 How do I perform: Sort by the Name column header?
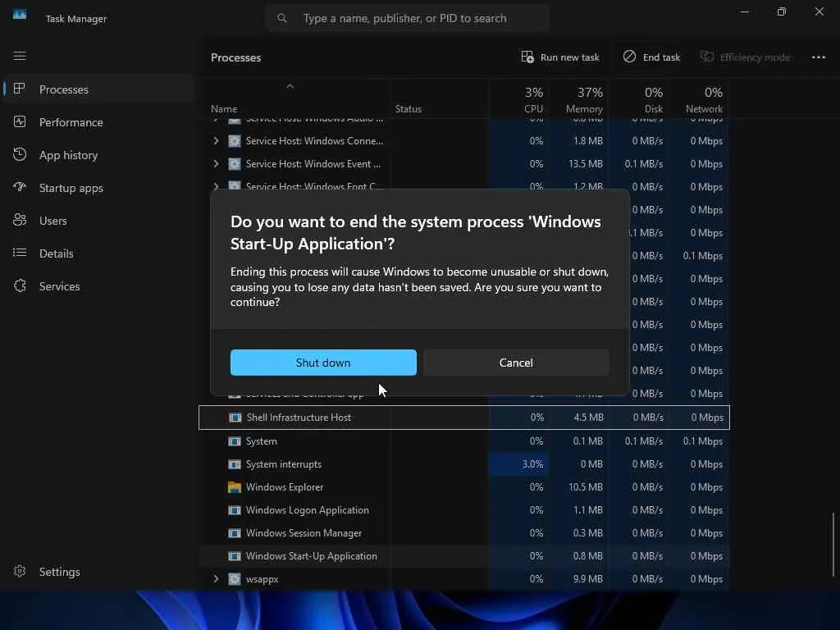294,99
